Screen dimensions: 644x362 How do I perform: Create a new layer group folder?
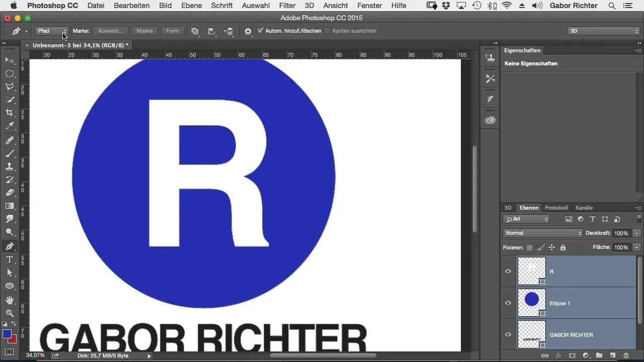pos(599,355)
